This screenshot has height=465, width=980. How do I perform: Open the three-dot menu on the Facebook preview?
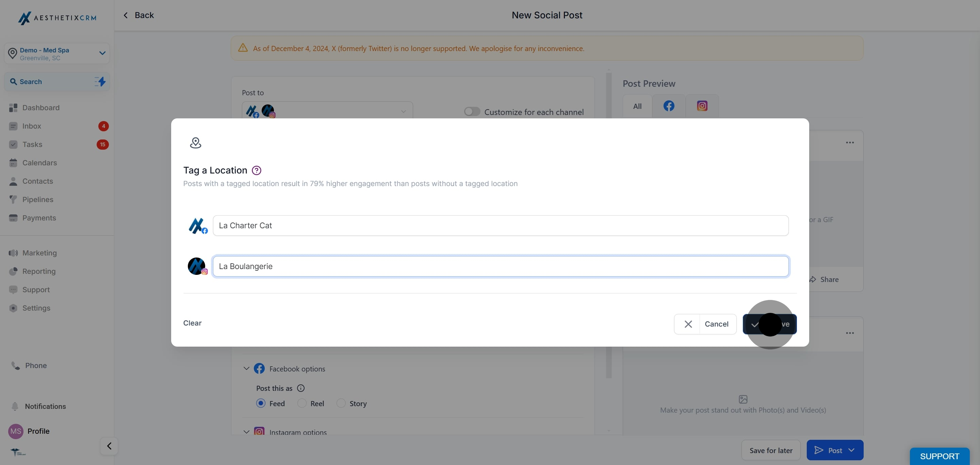[x=850, y=143]
